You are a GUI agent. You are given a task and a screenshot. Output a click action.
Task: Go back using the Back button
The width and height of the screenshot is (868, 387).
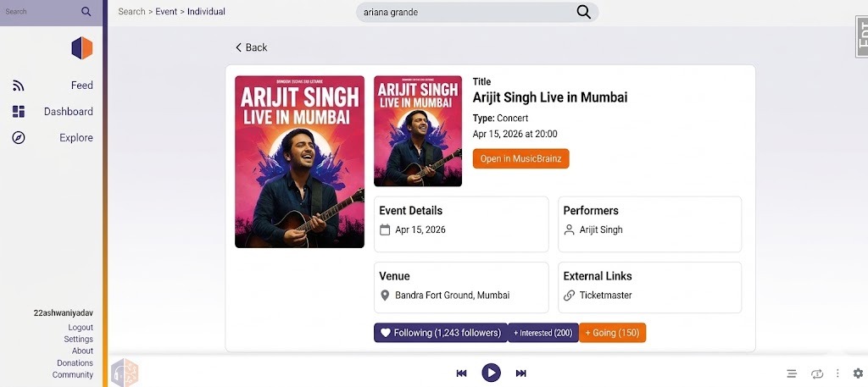click(251, 47)
